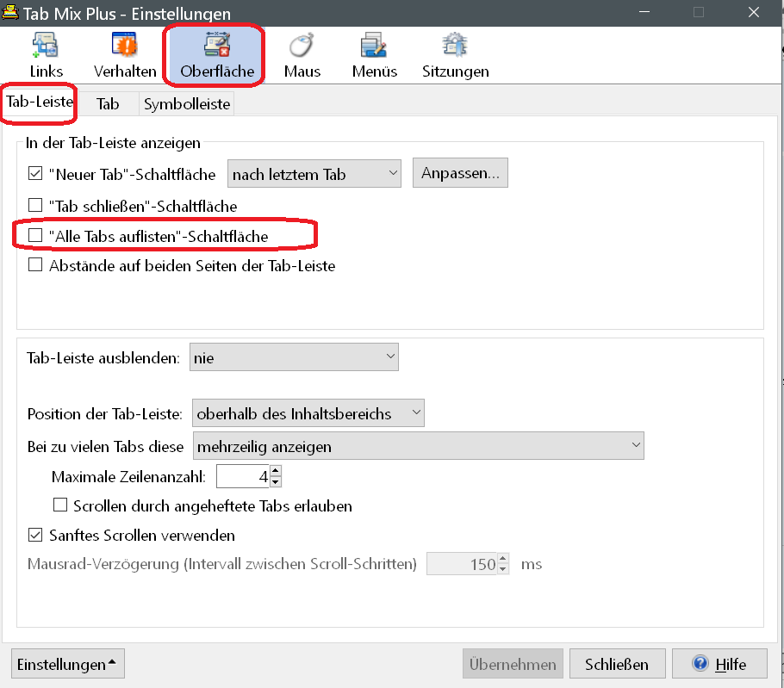Click the "In der Tab-Leiste anzeigen" label
The height and width of the screenshot is (688, 784).
(x=113, y=143)
